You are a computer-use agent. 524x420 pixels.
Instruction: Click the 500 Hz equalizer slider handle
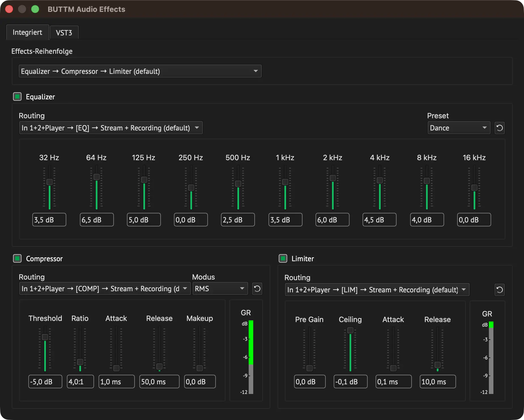(238, 184)
